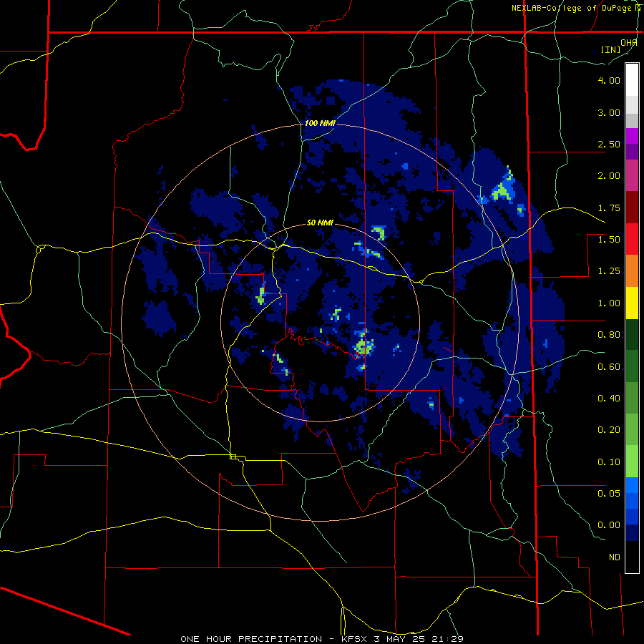644x644 pixels.
Task: Click the "2.00" legend label
Action: (x=609, y=176)
